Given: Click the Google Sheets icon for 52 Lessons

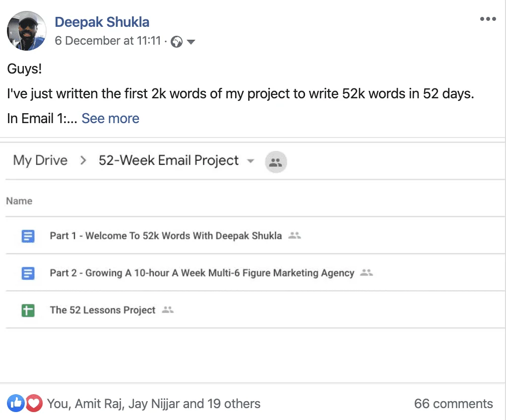Looking at the screenshot, I should pos(28,311).
